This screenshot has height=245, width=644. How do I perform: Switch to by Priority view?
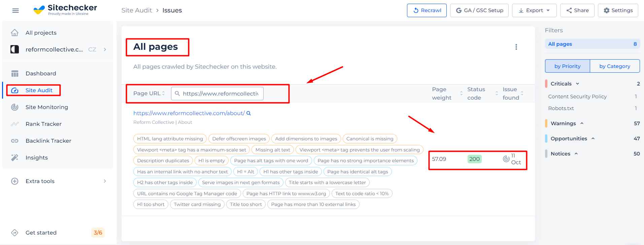[567, 66]
